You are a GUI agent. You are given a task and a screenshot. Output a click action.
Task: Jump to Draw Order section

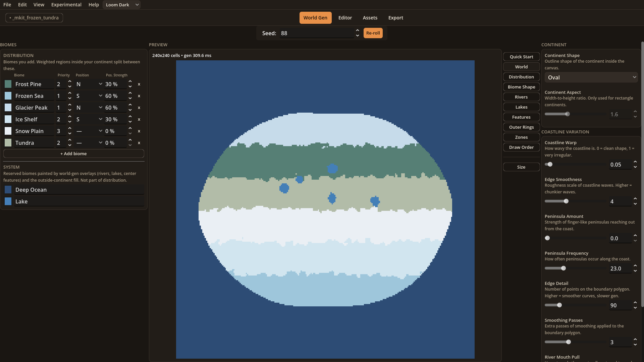521,147
